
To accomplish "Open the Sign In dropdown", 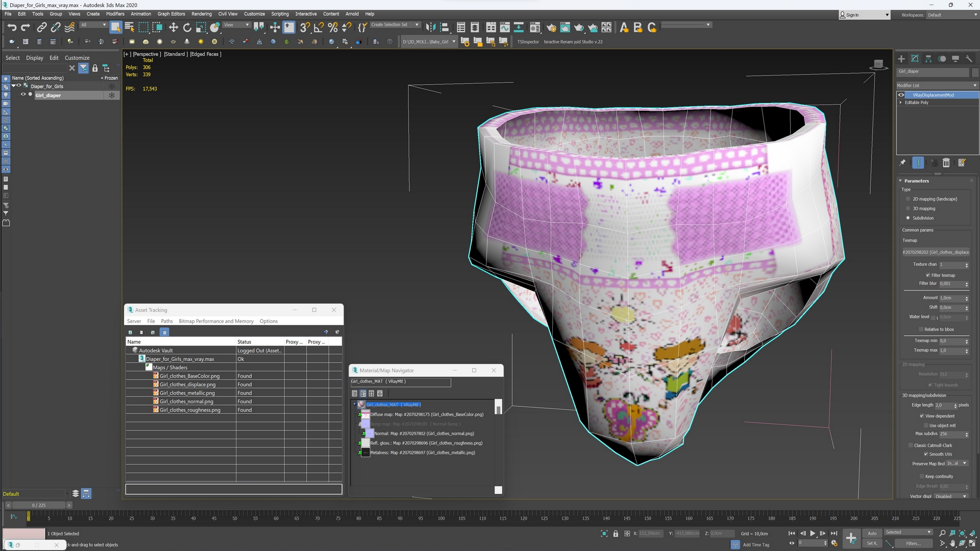I will click(x=865, y=15).
